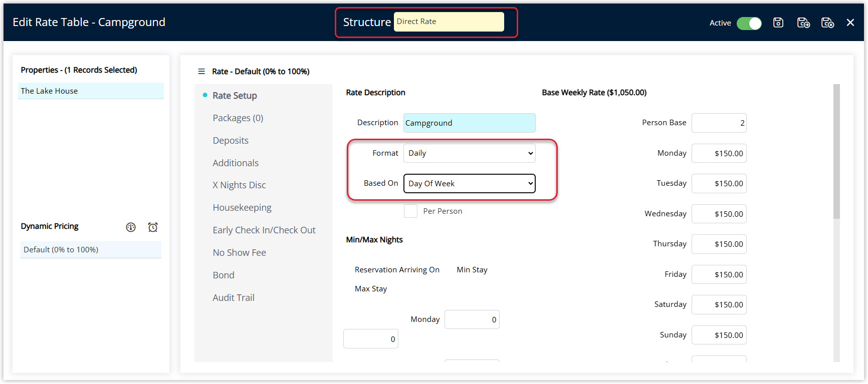This screenshot has width=868, height=384.
Task: Click the Properties - (1 Records Selected) heading
Action: [79, 70]
